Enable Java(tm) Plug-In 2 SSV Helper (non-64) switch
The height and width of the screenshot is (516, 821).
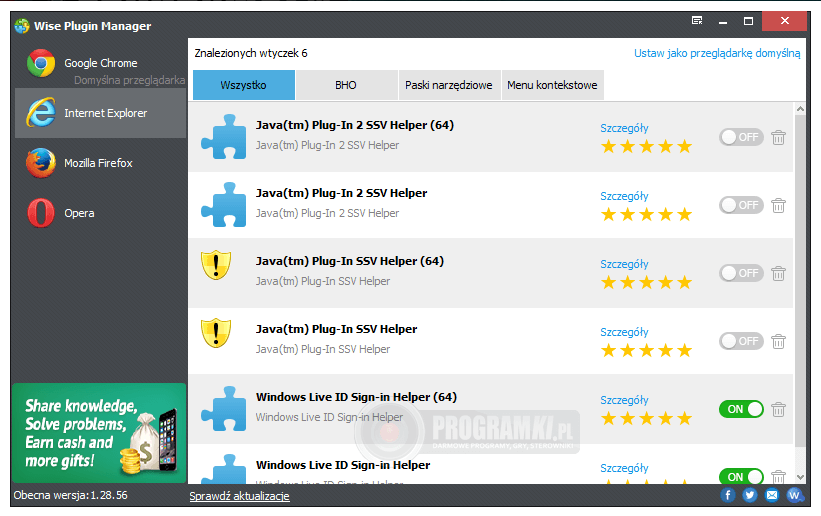741,205
